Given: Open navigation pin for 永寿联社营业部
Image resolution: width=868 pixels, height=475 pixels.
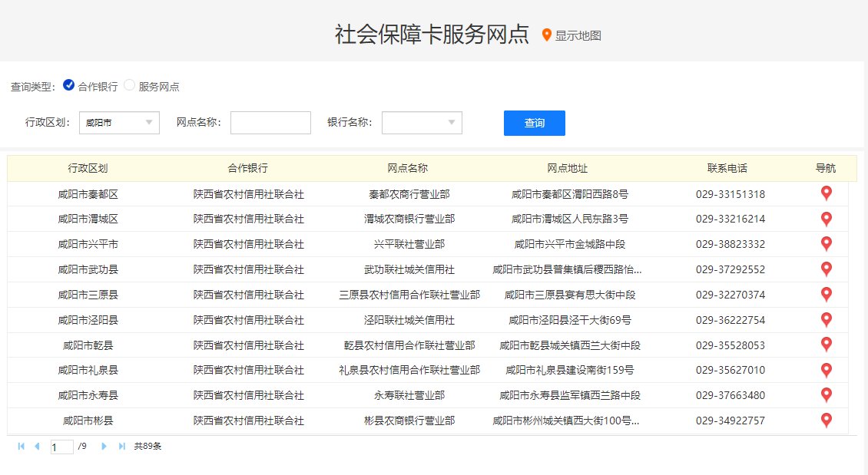Looking at the screenshot, I should pos(827,395).
